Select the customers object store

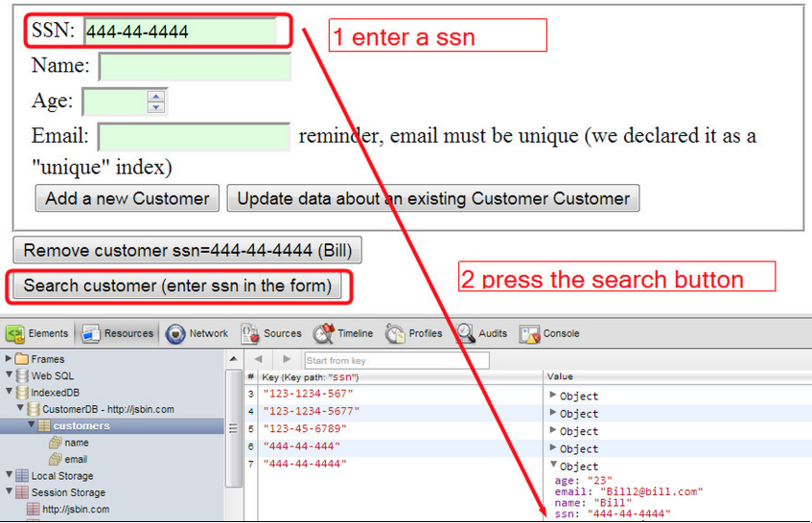[81, 425]
